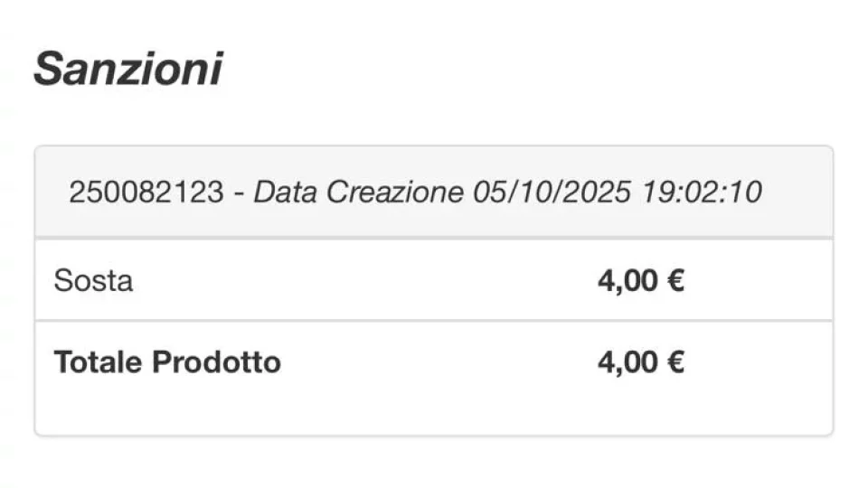Click the creation time 19:02:10
Viewport: 868px width, 488px height.
[x=702, y=192]
